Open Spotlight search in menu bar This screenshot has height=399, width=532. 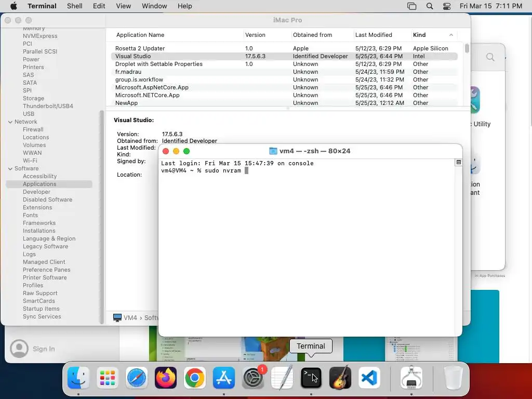pos(430,6)
